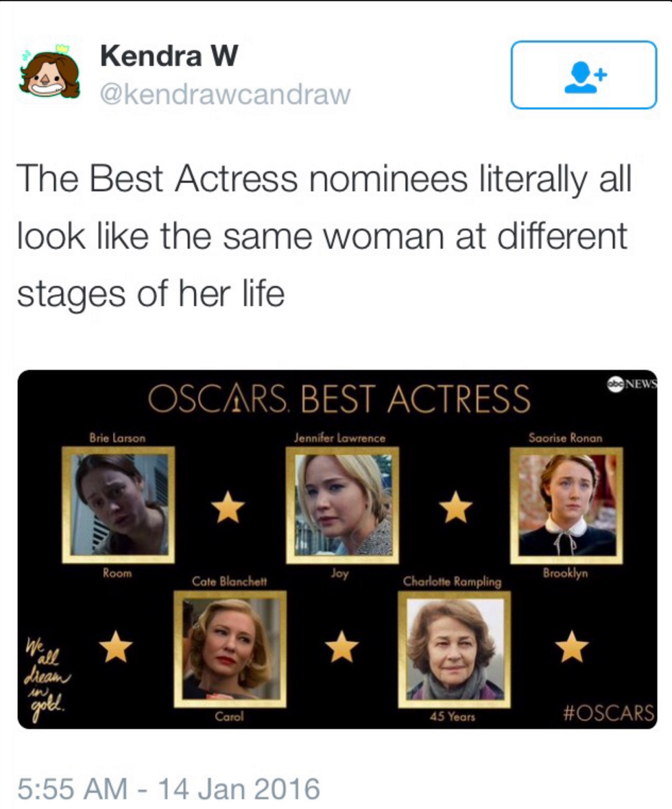
Task: Click the star between Cate Blanchett and Charlotte Rampling
Action: point(341,648)
